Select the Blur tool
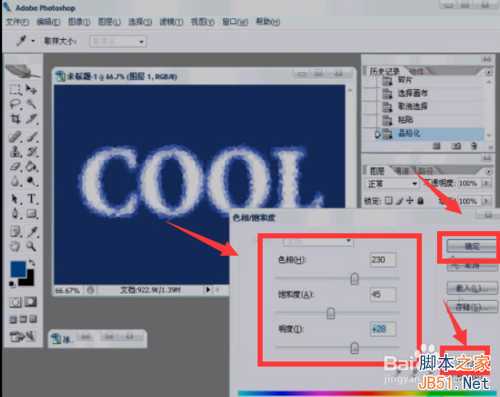Screen dimensions: 500x397 pyautogui.click(x=15, y=181)
